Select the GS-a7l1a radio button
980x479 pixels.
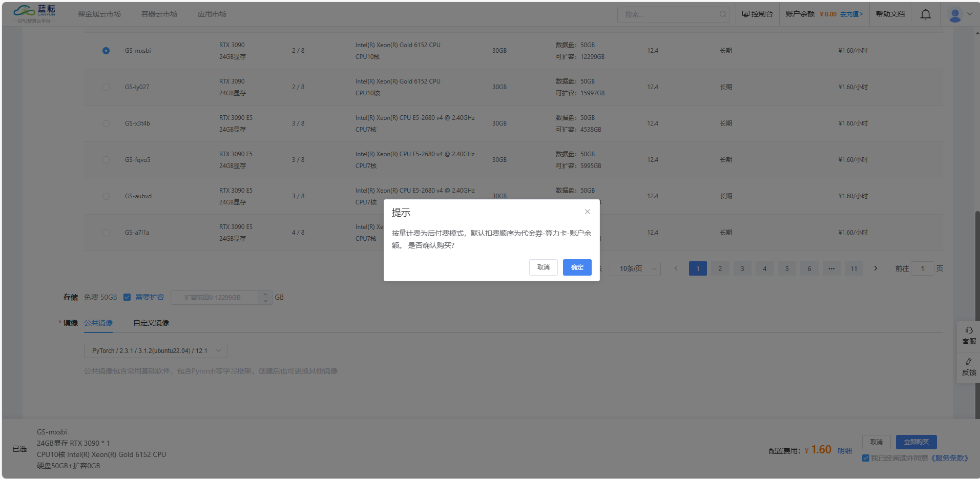(x=106, y=233)
